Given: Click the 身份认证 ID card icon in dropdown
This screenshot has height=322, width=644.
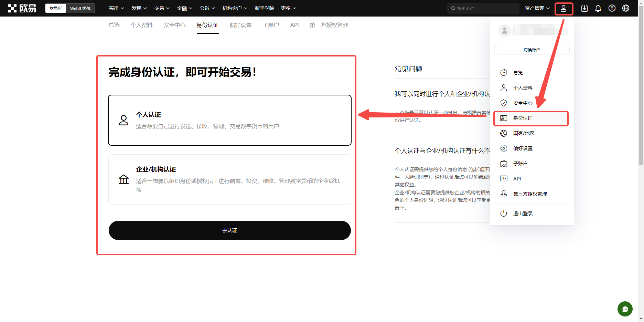Looking at the screenshot, I should click(504, 118).
